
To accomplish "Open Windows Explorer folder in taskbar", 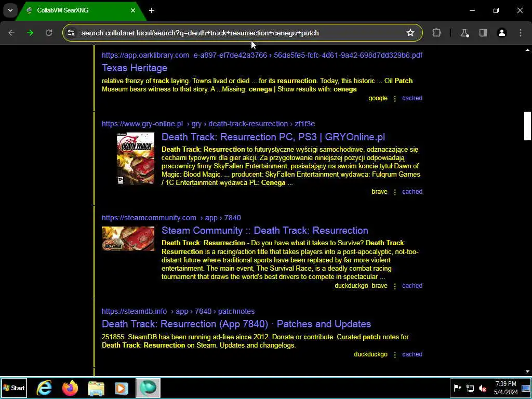I will point(96,388).
